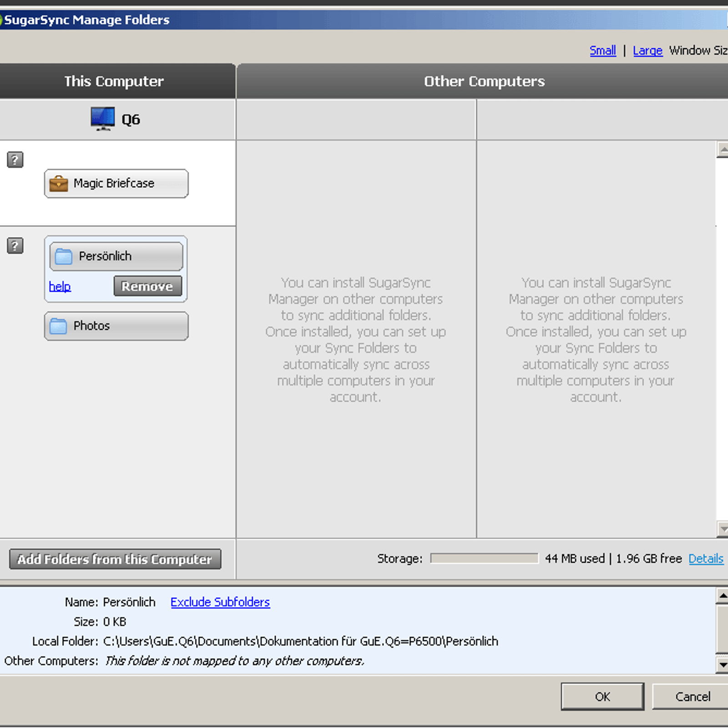Open the Magic Briefcase folder
The image size is (728, 728).
click(x=116, y=183)
